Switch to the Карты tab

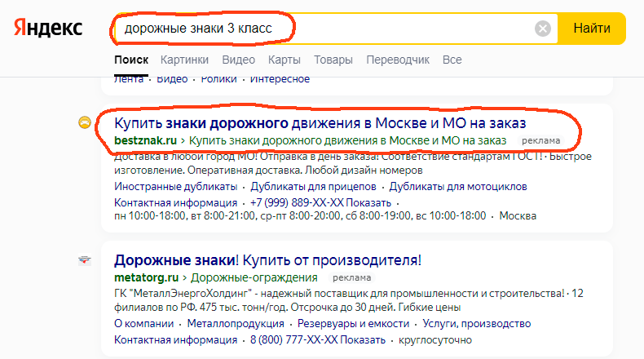pyautogui.click(x=285, y=60)
